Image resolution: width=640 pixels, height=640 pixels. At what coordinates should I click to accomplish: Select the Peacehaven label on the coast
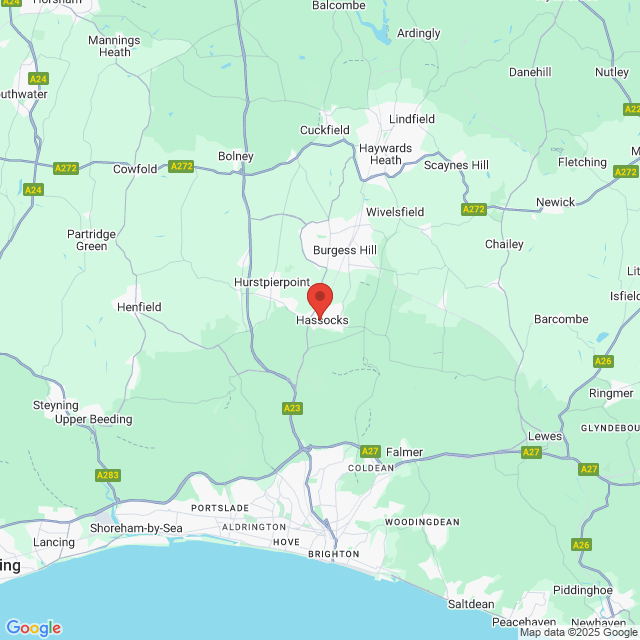524,622
